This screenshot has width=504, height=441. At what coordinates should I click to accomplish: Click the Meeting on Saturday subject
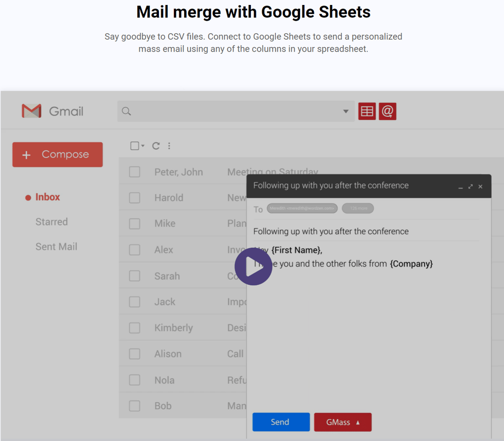pos(273,172)
